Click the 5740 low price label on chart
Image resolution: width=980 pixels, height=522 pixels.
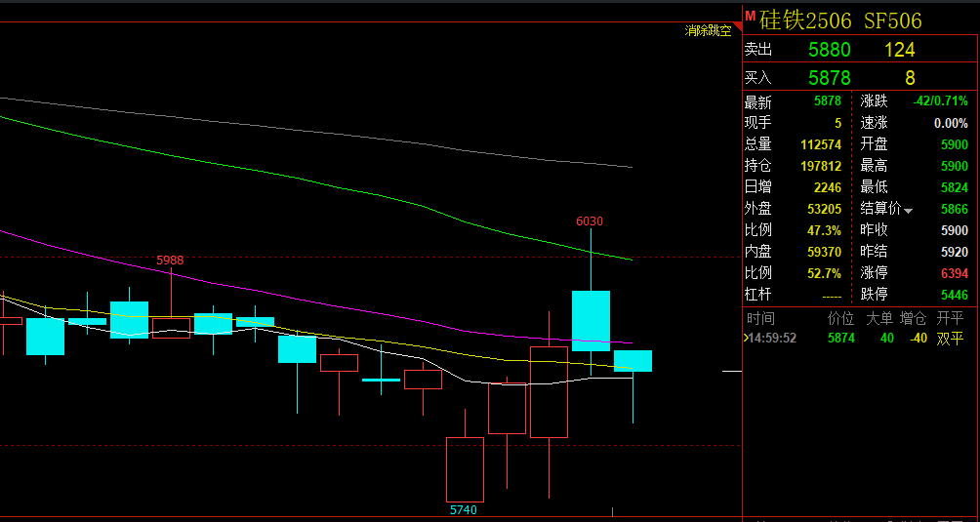click(x=463, y=510)
